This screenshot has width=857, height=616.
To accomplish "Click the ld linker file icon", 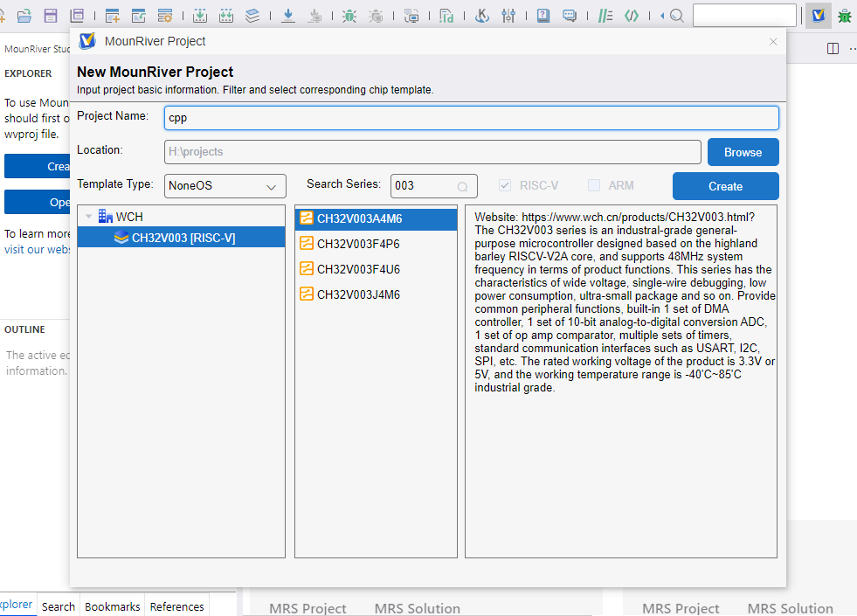I will (446, 16).
